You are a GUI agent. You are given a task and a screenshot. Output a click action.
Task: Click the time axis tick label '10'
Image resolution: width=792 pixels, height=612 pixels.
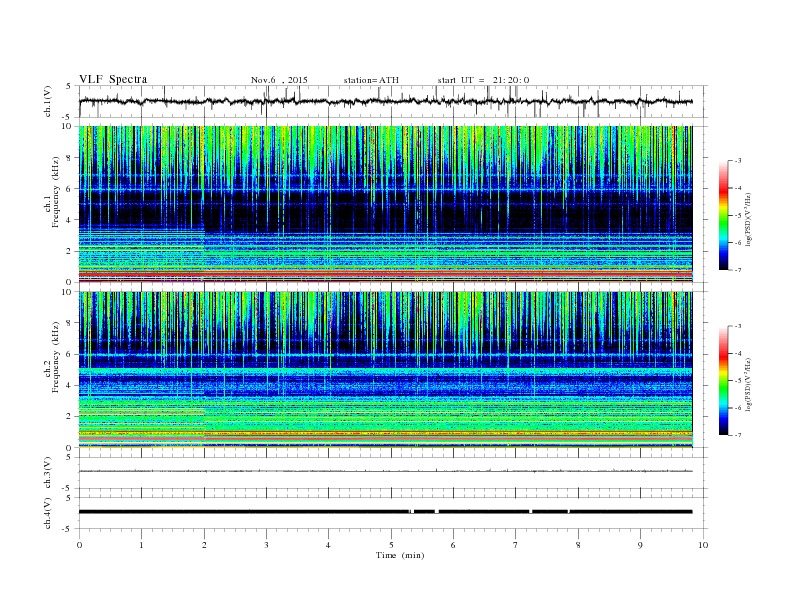coord(703,545)
